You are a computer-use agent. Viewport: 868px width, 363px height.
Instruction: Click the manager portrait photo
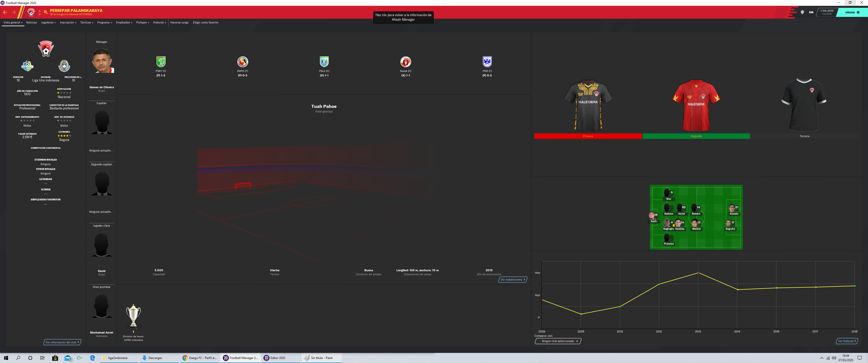click(x=103, y=60)
